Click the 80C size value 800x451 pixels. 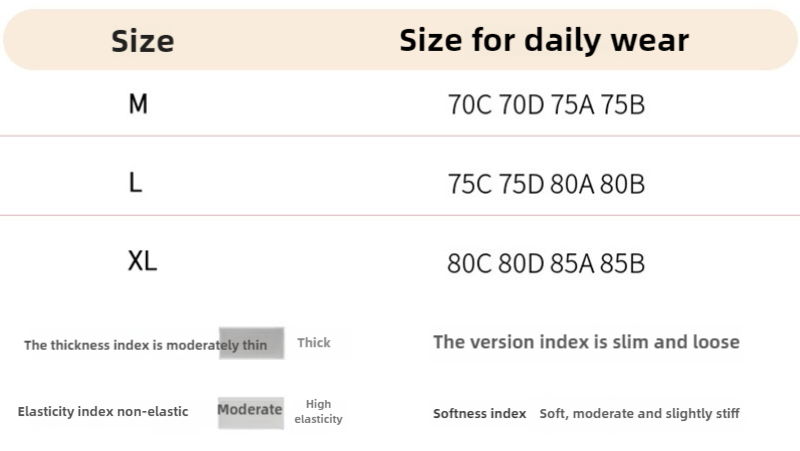coord(470,265)
